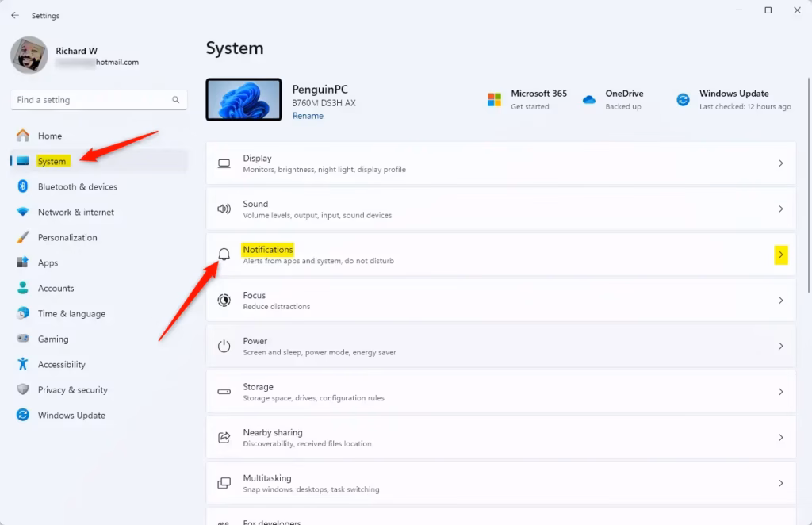Click the search magnifier icon
Viewport: 812px width, 525px height.
click(176, 100)
